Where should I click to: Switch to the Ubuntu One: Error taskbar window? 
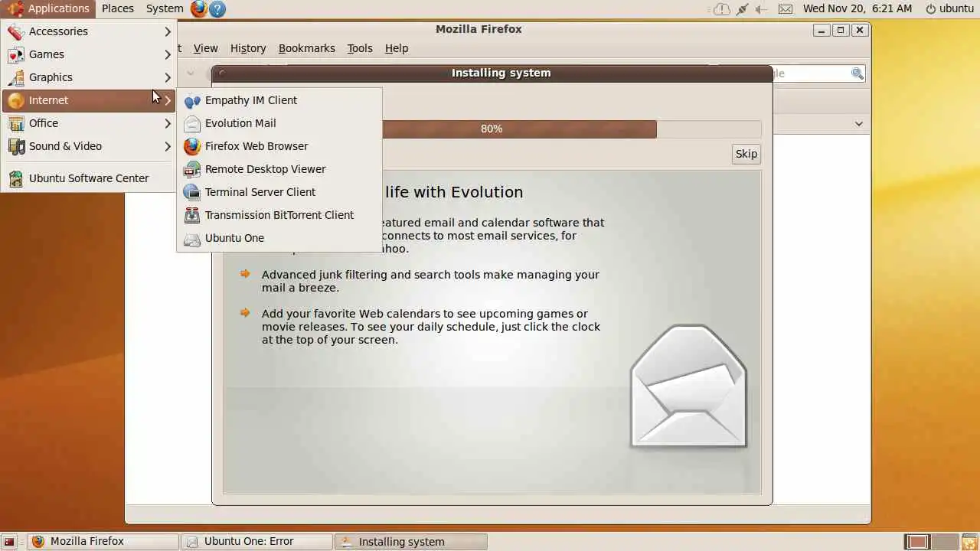[257, 542]
